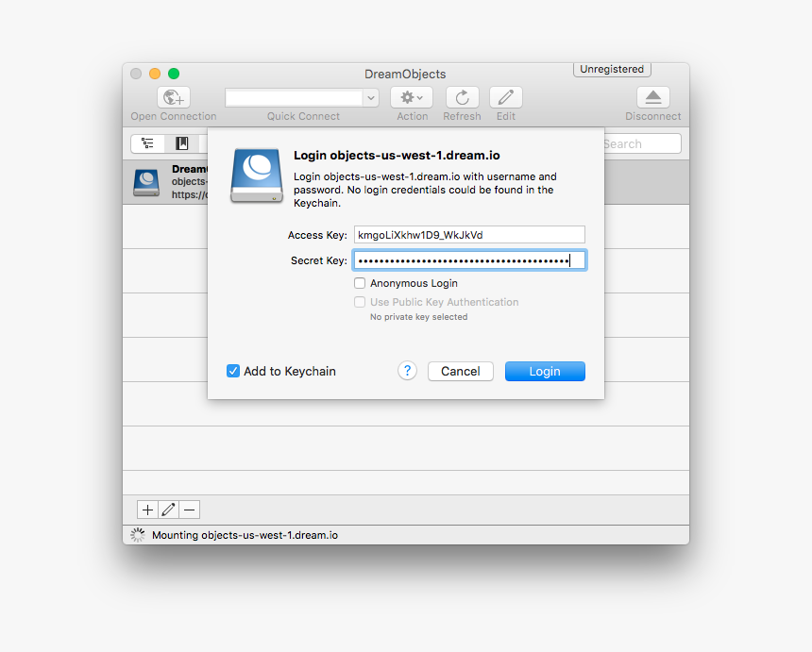Click the Secret Key field
Screen dimensions: 812x652
click(x=469, y=260)
